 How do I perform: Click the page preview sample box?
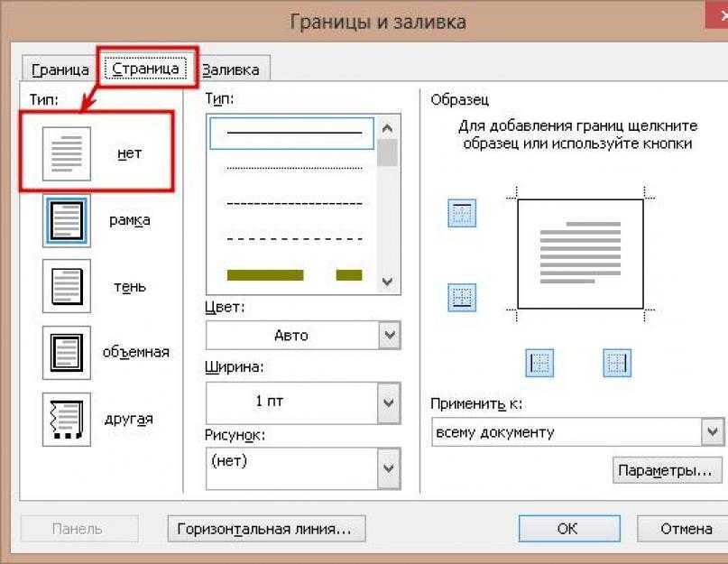click(580, 254)
